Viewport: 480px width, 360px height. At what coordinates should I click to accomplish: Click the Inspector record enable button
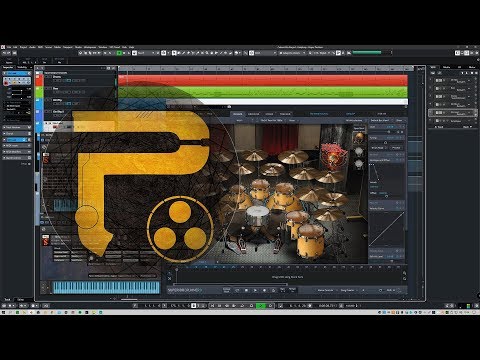click(6, 82)
